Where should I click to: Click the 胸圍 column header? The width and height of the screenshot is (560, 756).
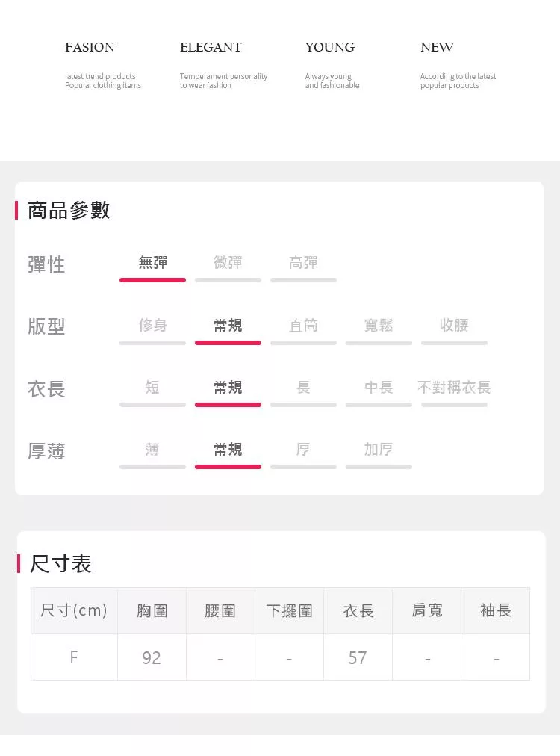coord(152,611)
